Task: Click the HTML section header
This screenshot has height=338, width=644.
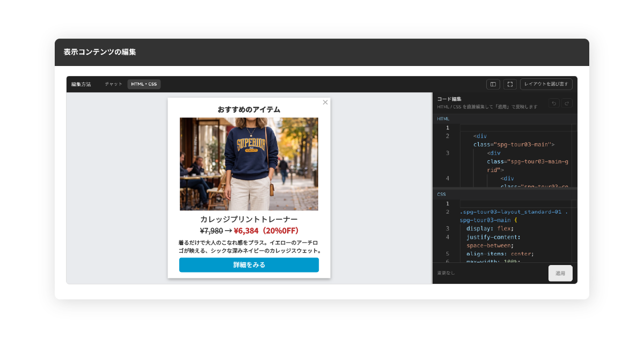Action: coord(505,119)
